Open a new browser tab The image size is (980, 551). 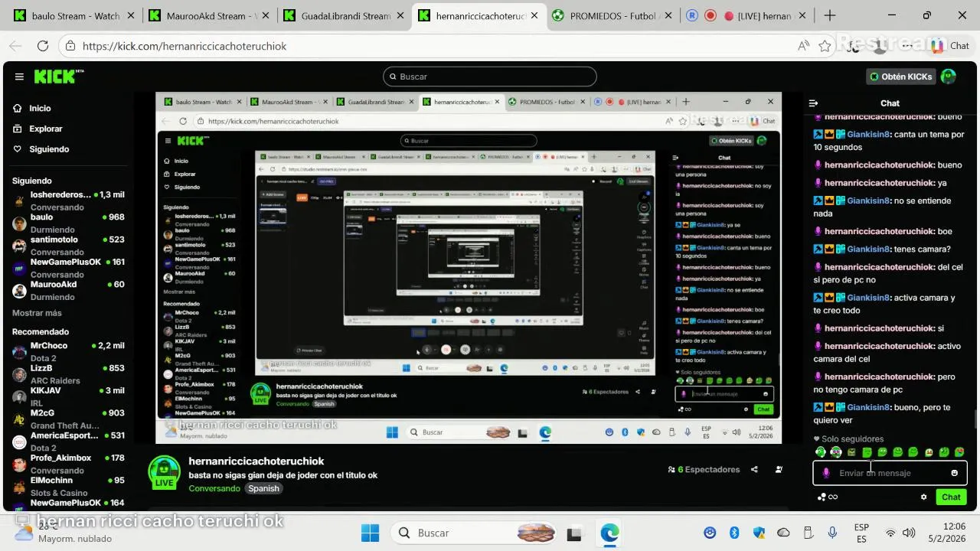(830, 15)
